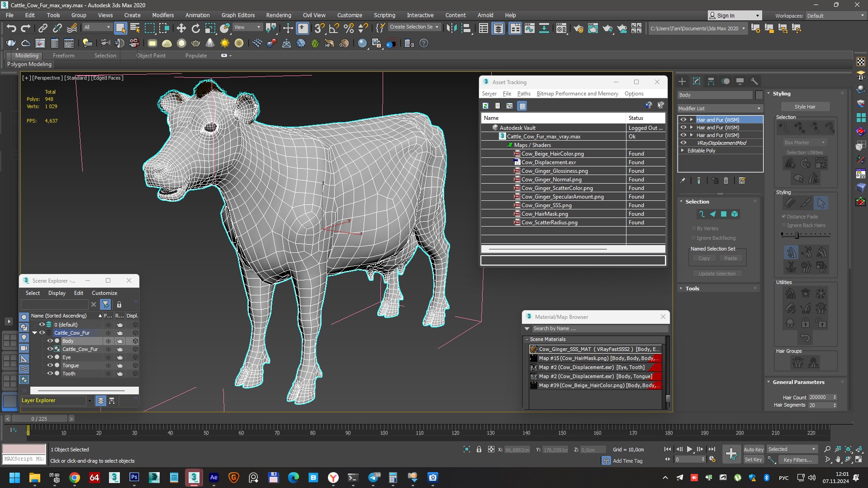This screenshot has height=488, width=868.
Task: Open the Modify command panel tab
Action: 697,81
